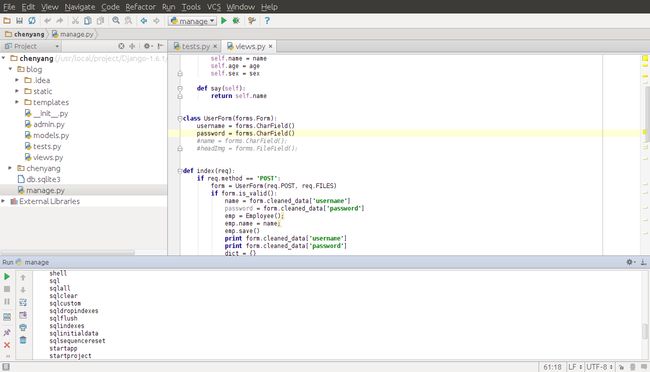Viewport: 650px width, 372px height.
Task: Click the down-arrow stack trace icon in Run panel
Action: point(23,290)
